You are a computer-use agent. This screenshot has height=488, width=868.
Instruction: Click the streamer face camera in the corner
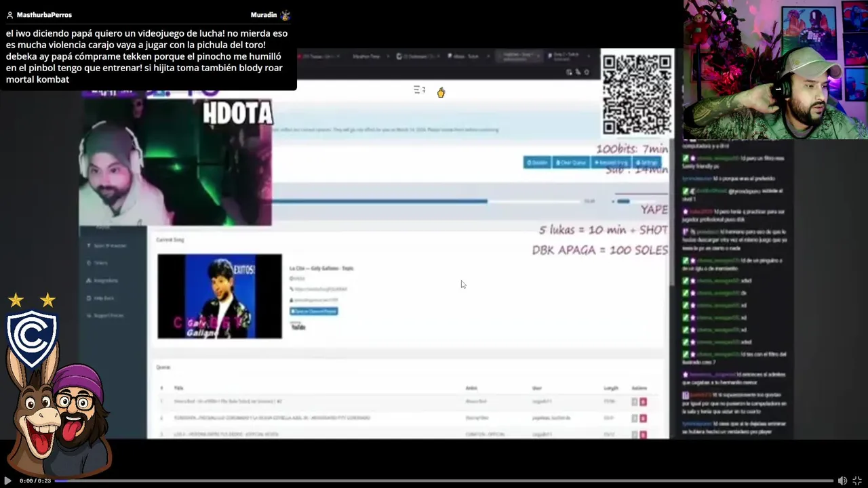(x=776, y=70)
